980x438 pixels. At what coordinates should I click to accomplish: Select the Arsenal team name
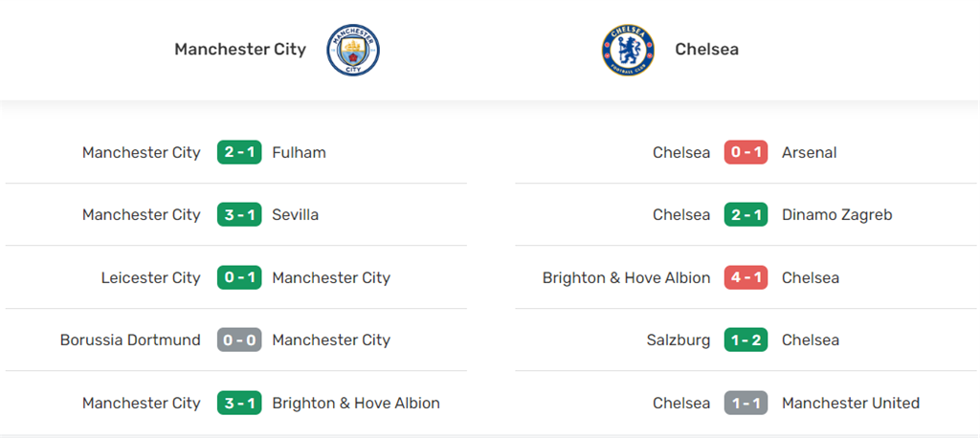809,153
